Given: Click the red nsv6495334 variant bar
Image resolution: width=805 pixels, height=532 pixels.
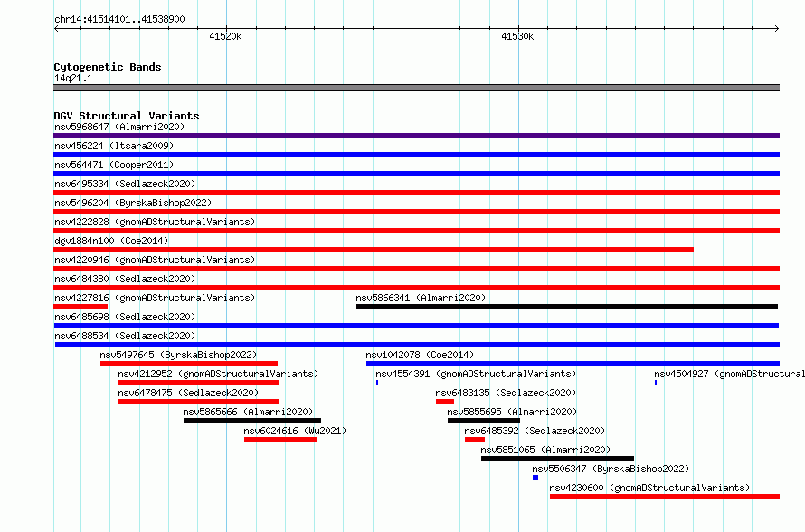Looking at the screenshot, I should [416, 193].
